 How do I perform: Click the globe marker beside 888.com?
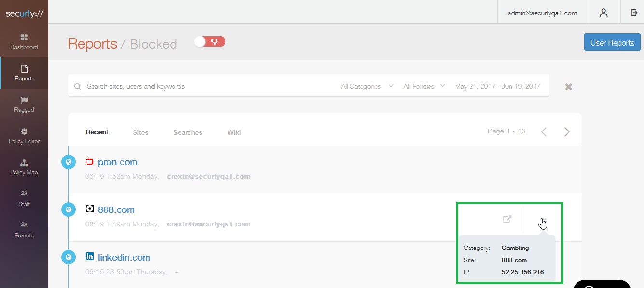[x=68, y=209]
